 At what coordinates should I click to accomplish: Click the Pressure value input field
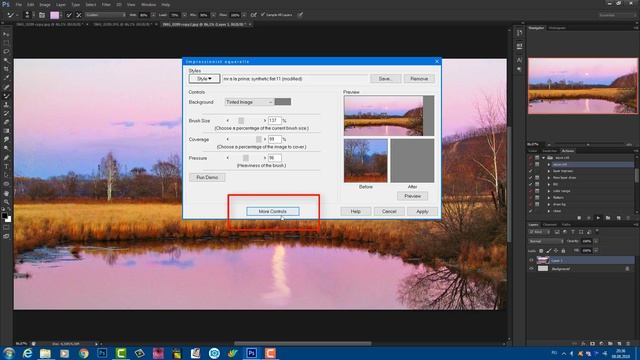pyautogui.click(x=275, y=158)
